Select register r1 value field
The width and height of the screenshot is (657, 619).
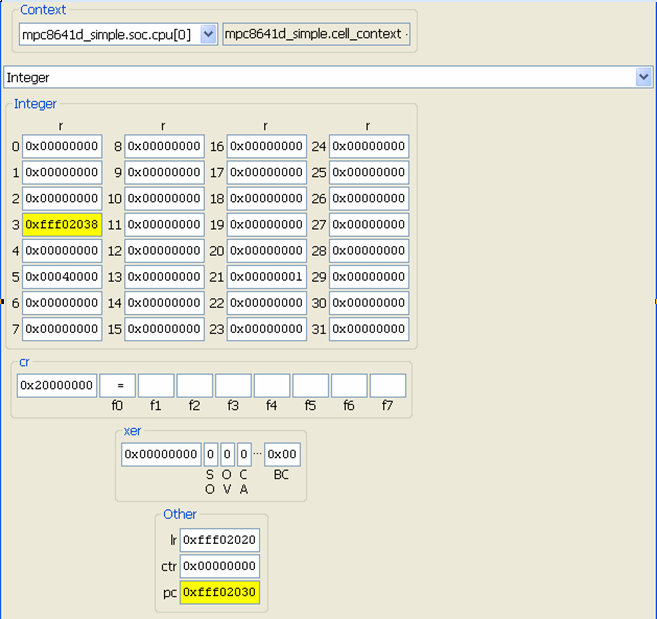(62, 172)
